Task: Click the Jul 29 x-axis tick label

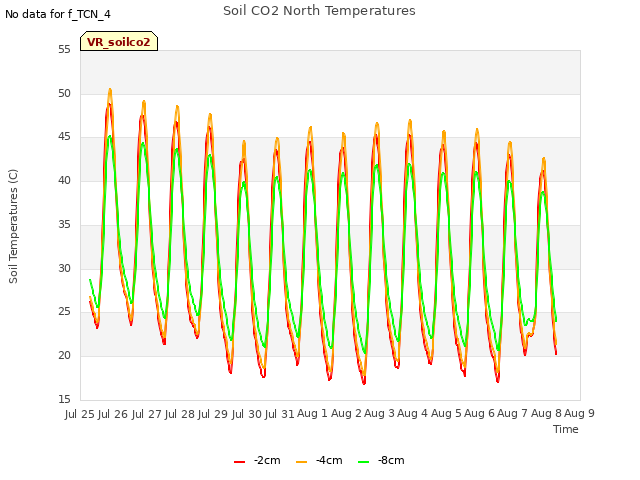Action: pos(213,414)
